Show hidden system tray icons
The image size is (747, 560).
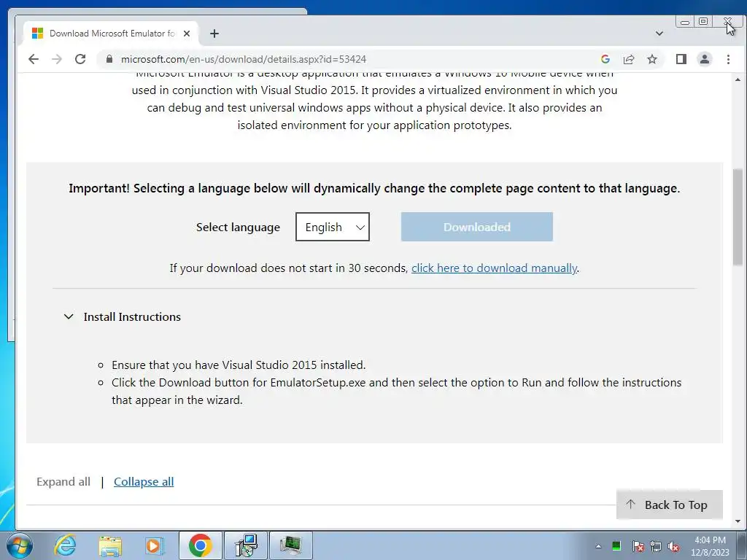598,546
